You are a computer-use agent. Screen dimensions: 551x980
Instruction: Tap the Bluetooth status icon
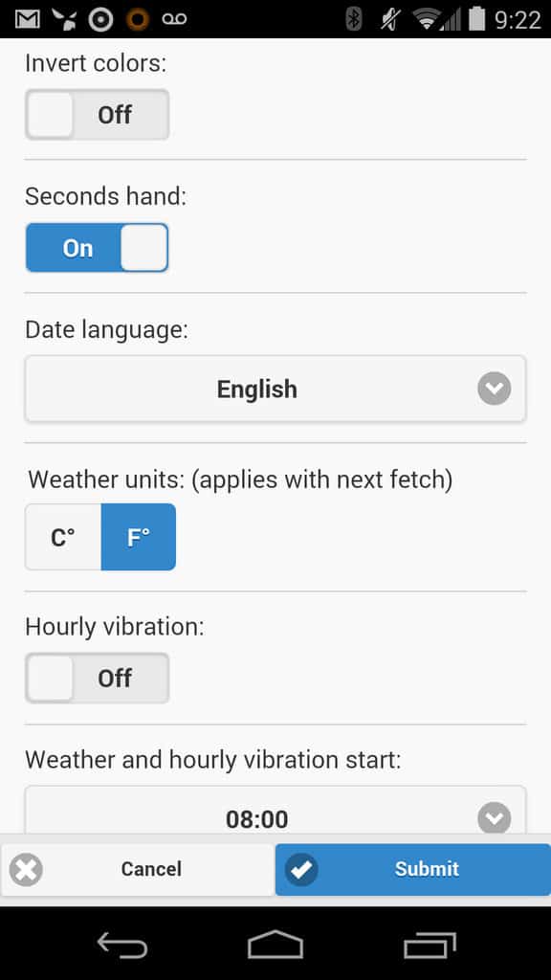(x=354, y=19)
